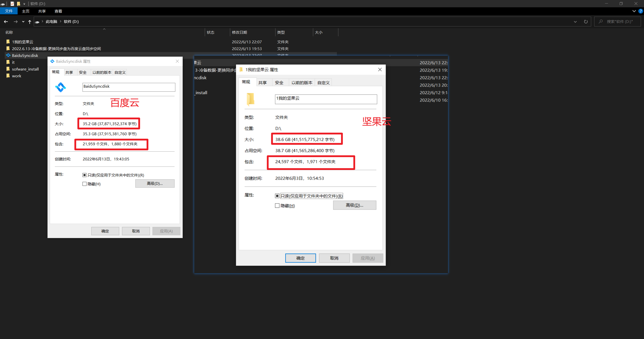Expand the chevron before 此电脑 in address bar
Viewport: 644px width, 339px height.
(x=43, y=21)
